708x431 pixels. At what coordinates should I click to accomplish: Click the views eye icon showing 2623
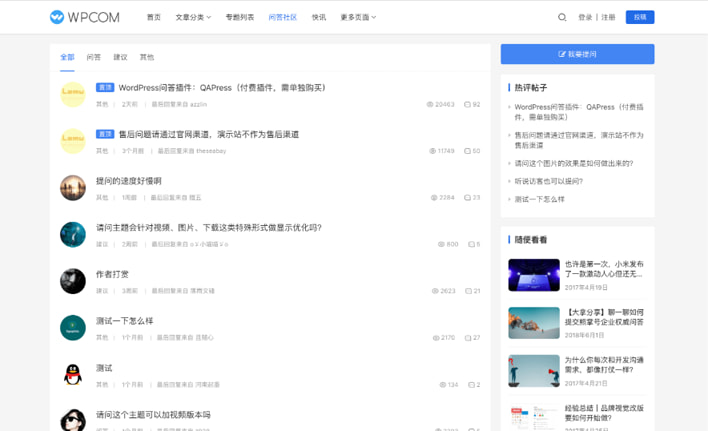click(x=435, y=291)
